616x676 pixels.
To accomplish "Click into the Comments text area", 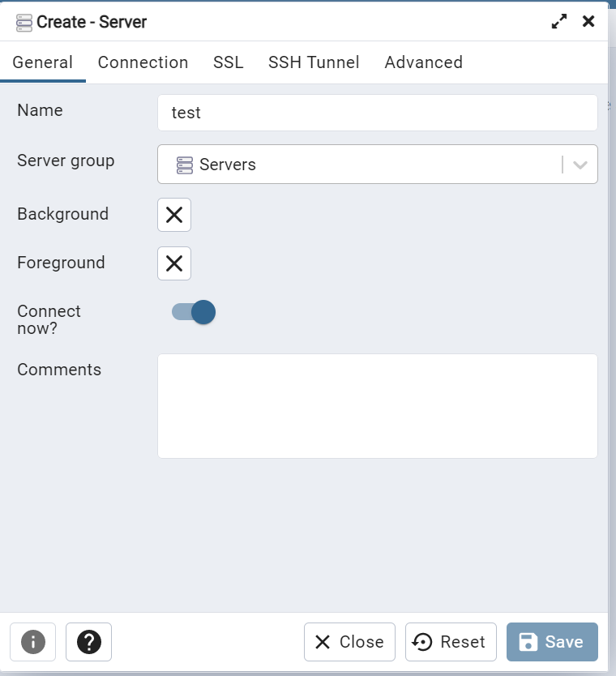I will [377, 405].
